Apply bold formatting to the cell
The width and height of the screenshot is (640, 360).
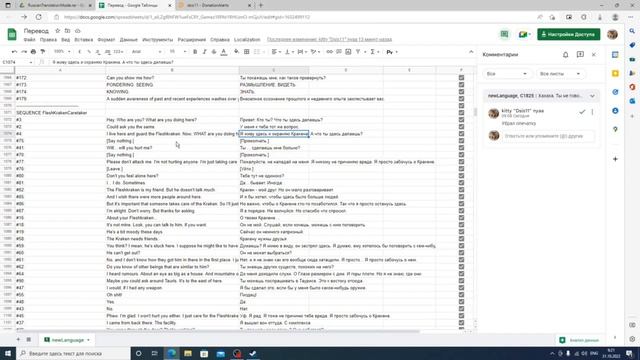(x=195, y=52)
